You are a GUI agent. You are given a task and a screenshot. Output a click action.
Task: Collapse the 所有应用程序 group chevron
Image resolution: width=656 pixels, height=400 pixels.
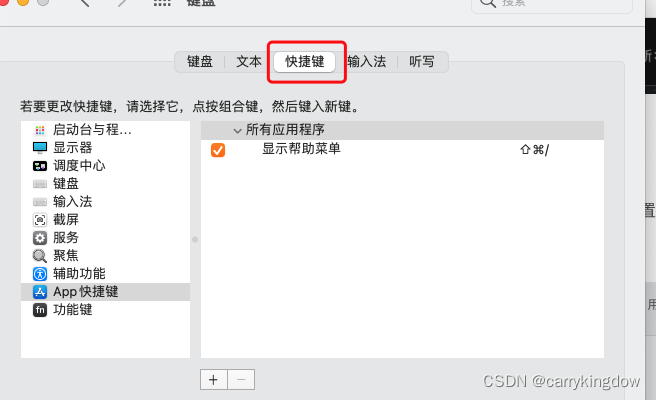(x=237, y=131)
